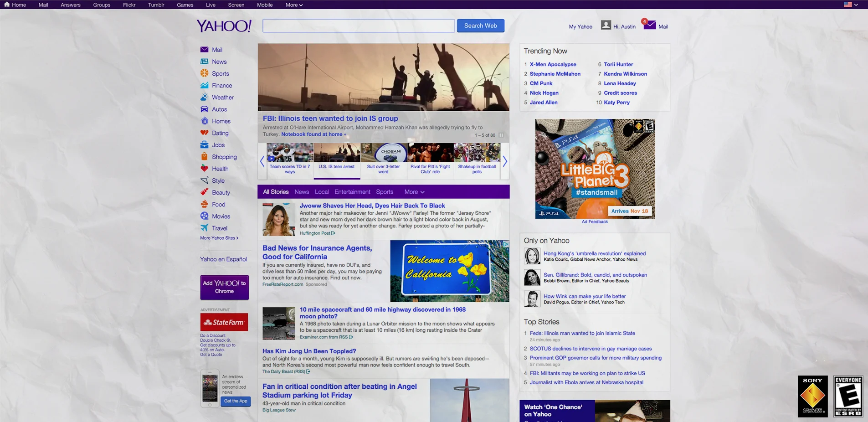
Task: Click the Beauty lipstick icon
Action: click(204, 192)
